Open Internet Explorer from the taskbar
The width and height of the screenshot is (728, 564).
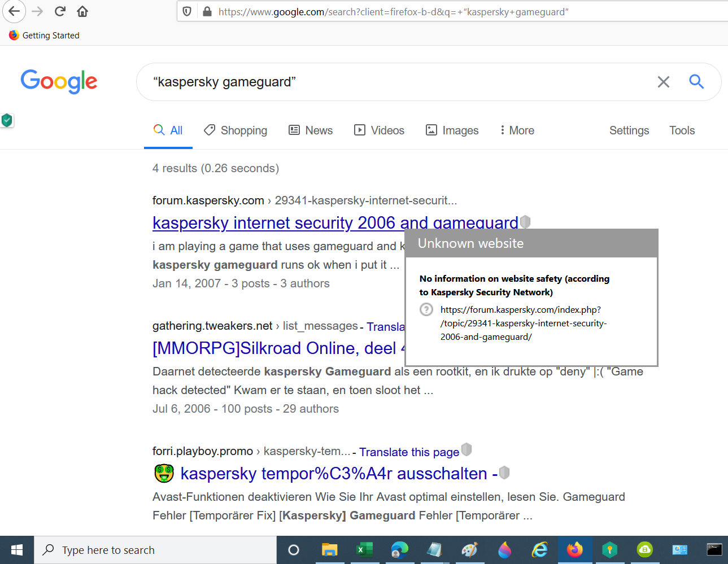[x=540, y=550]
